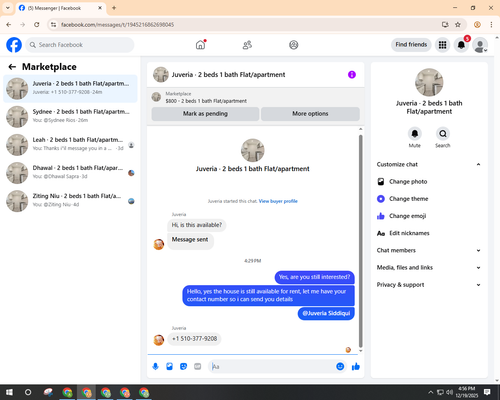The height and width of the screenshot is (400, 500).
Task: Open the tab search dropdown arrow
Action: click(8, 8)
